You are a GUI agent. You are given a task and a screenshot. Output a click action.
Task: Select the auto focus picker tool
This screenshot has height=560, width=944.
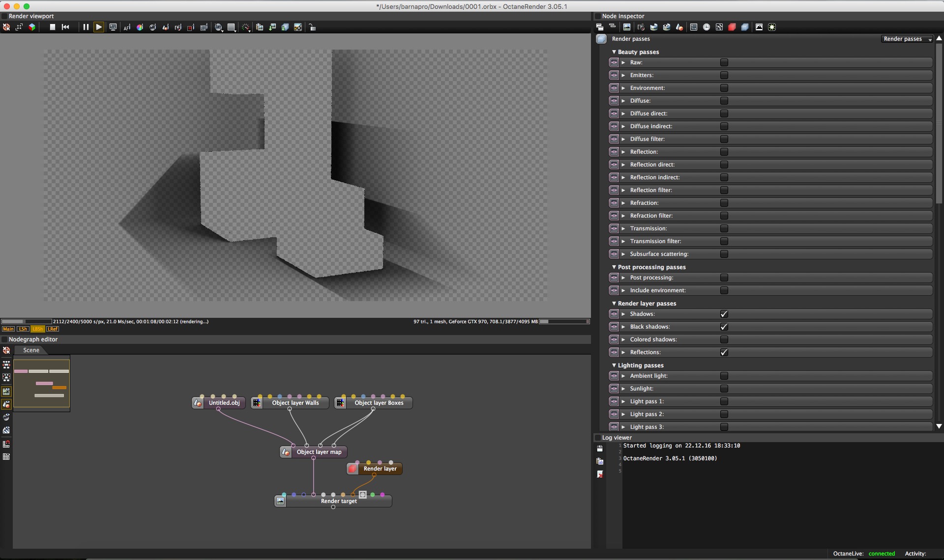(127, 28)
